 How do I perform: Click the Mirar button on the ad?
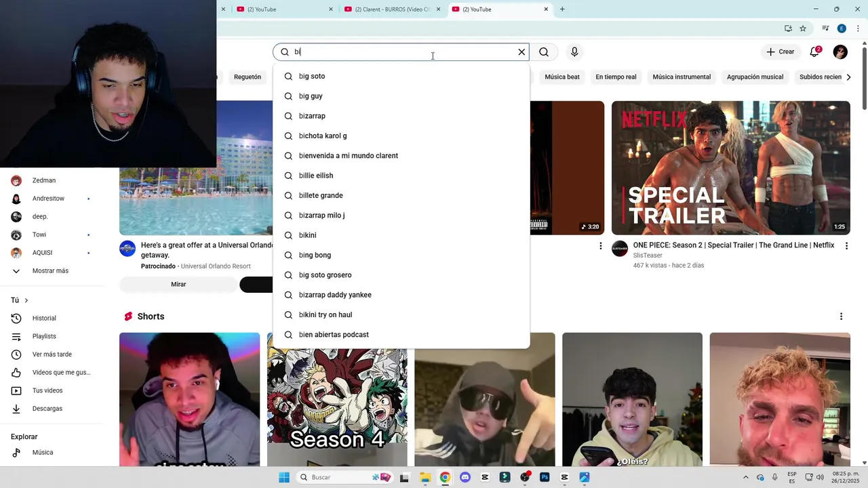point(178,285)
